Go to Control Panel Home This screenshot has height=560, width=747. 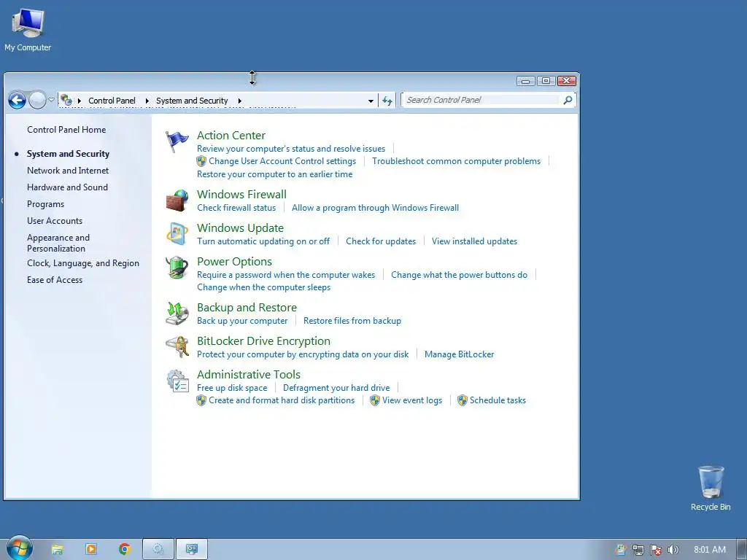[66, 130]
